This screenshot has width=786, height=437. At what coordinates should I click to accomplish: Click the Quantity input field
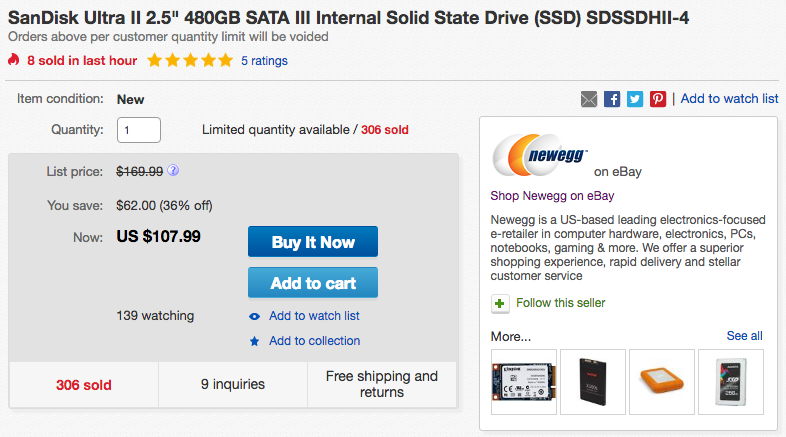139,130
